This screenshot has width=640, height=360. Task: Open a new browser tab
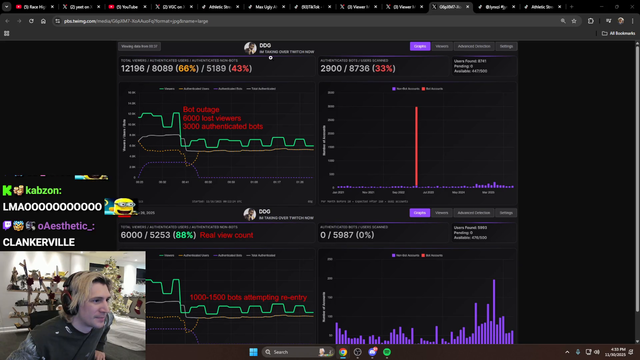571,7
